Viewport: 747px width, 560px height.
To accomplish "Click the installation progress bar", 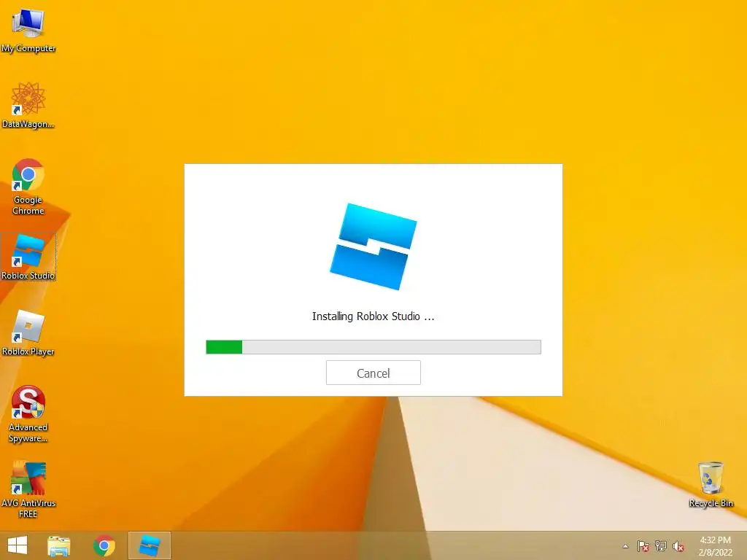I will tap(373, 346).
